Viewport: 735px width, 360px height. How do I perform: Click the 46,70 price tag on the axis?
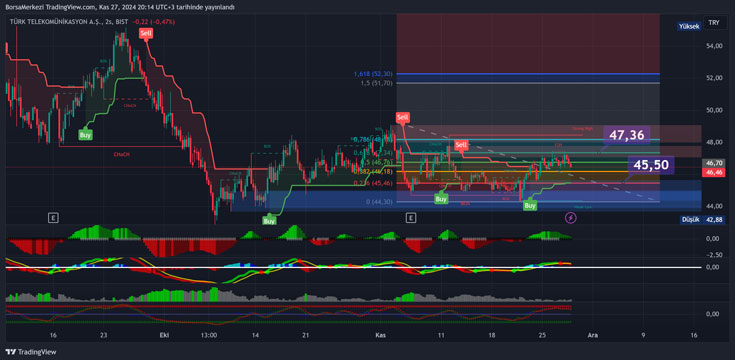click(x=713, y=163)
